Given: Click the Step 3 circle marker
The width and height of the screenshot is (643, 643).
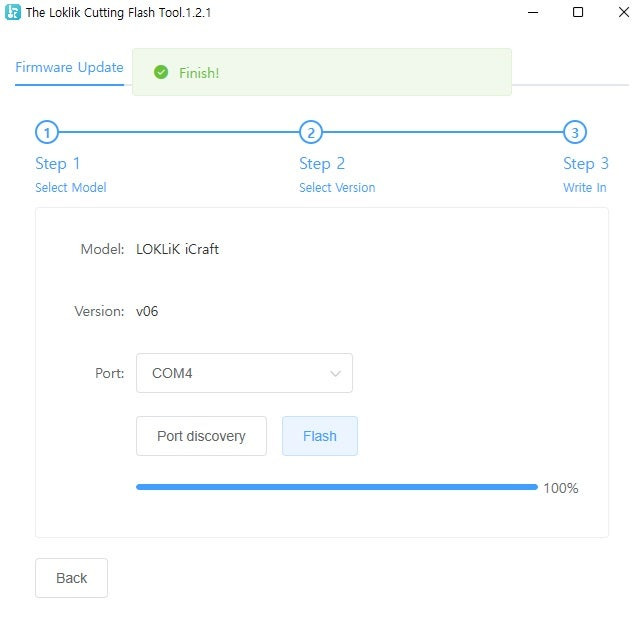Looking at the screenshot, I should pos(575,132).
